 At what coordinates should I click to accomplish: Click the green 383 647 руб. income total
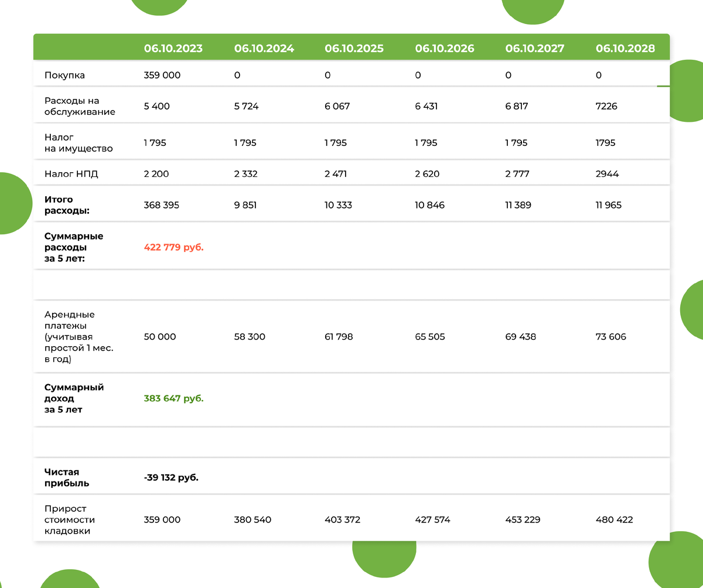[174, 399]
